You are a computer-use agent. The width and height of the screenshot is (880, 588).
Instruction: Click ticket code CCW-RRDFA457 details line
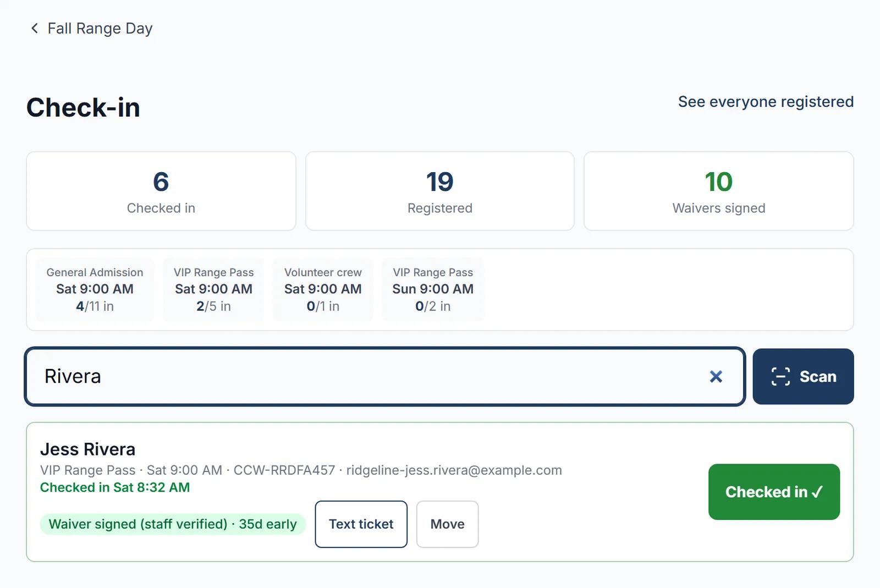pyautogui.click(x=301, y=470)
